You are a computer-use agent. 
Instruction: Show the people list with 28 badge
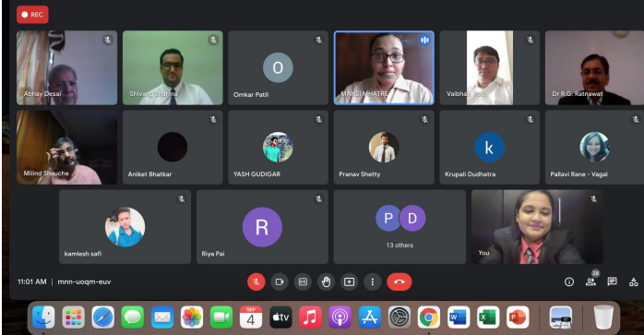click(591, 281)
